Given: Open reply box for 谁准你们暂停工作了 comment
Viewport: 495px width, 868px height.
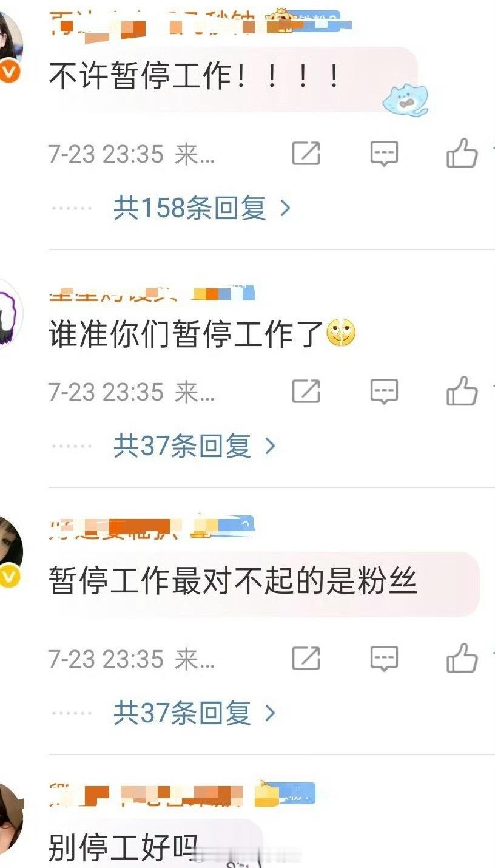Looking at the screenshot, I should pos(384,392).
